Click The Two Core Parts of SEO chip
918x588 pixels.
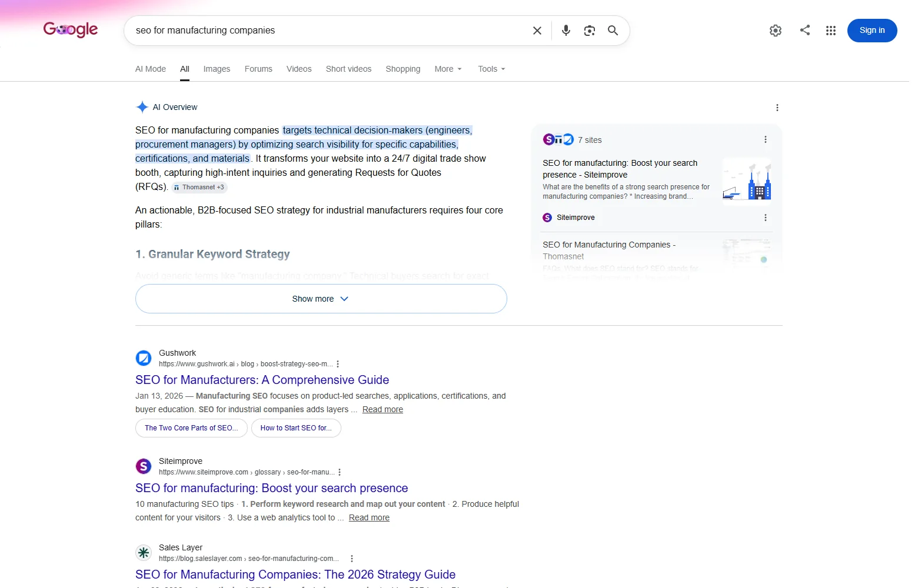191,428
